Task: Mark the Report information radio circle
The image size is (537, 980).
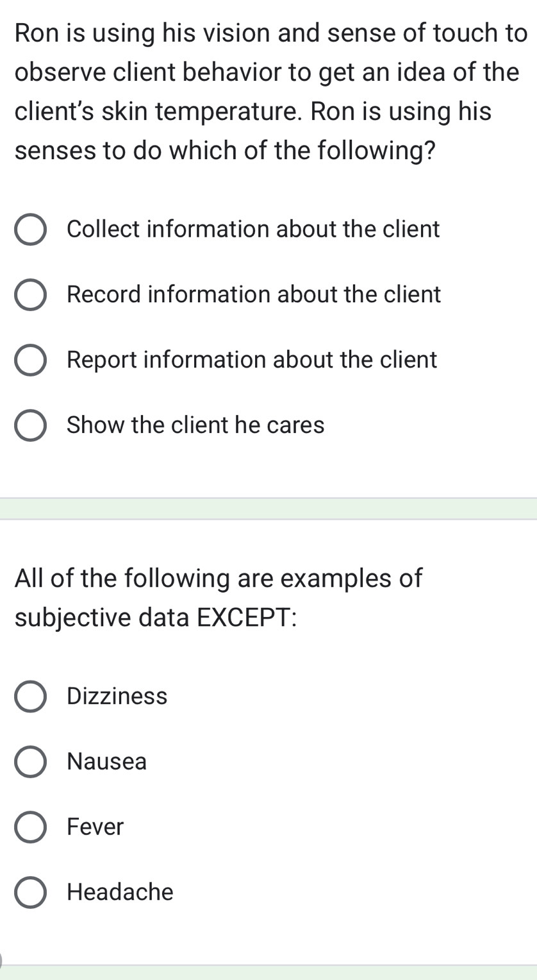Action: coord(30,360)
